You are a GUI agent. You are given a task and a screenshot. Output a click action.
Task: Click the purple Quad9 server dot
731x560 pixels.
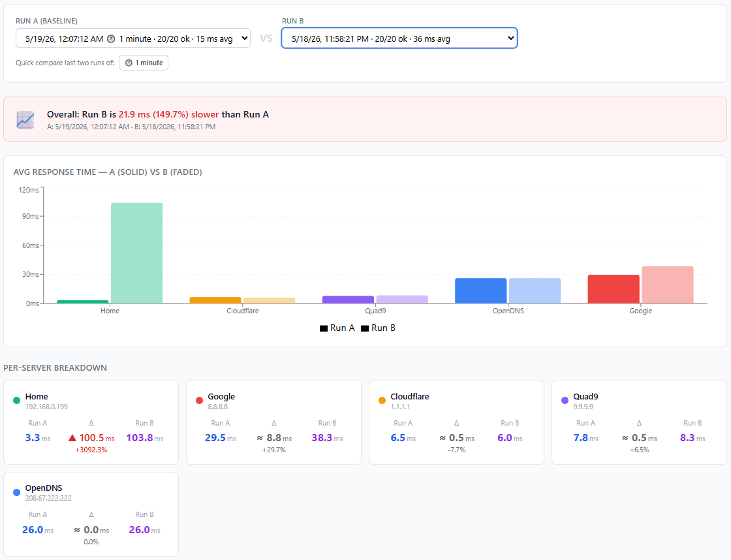565,400
